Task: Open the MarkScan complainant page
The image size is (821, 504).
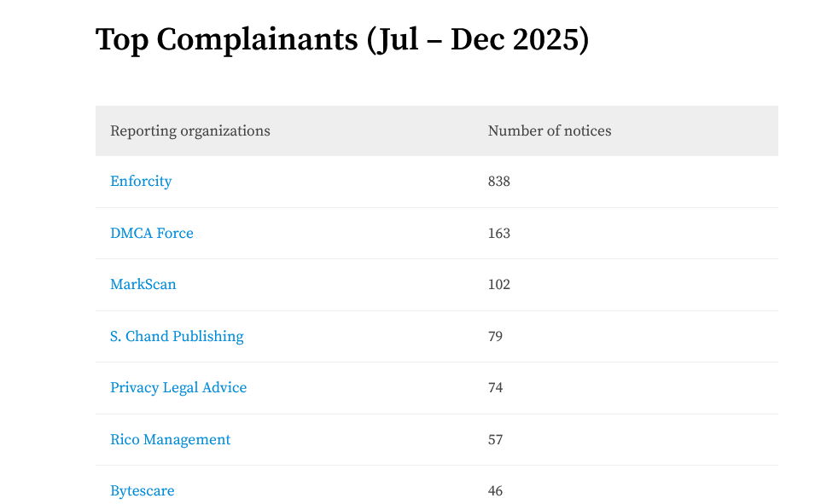Action: point(143,285)
